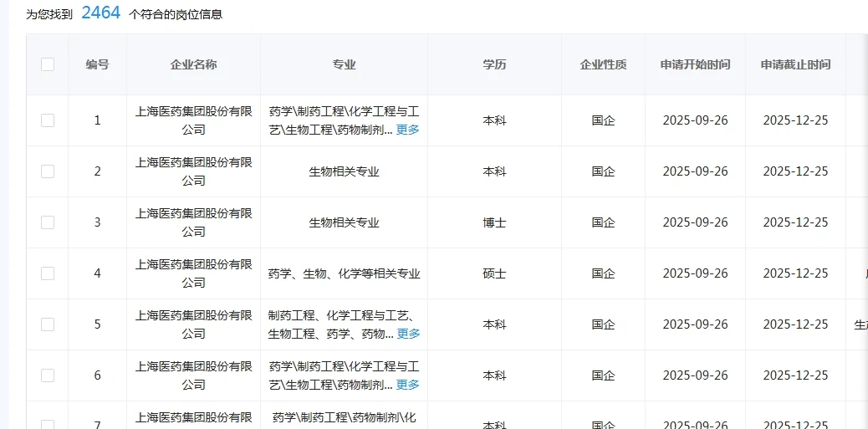Click the 学历 column header
This screenshot has width=868, height=429.
494,64
